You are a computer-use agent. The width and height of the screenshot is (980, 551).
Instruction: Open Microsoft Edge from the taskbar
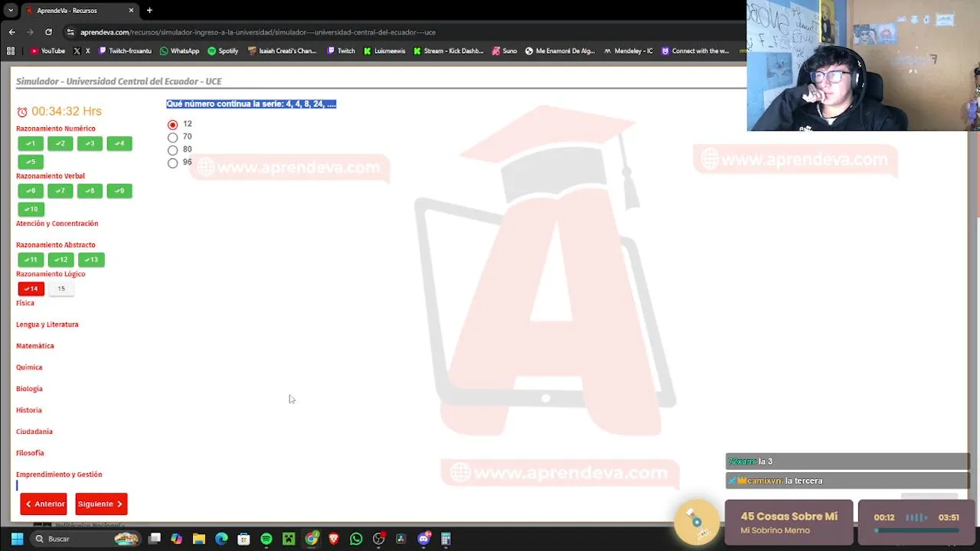click(221, 539)
